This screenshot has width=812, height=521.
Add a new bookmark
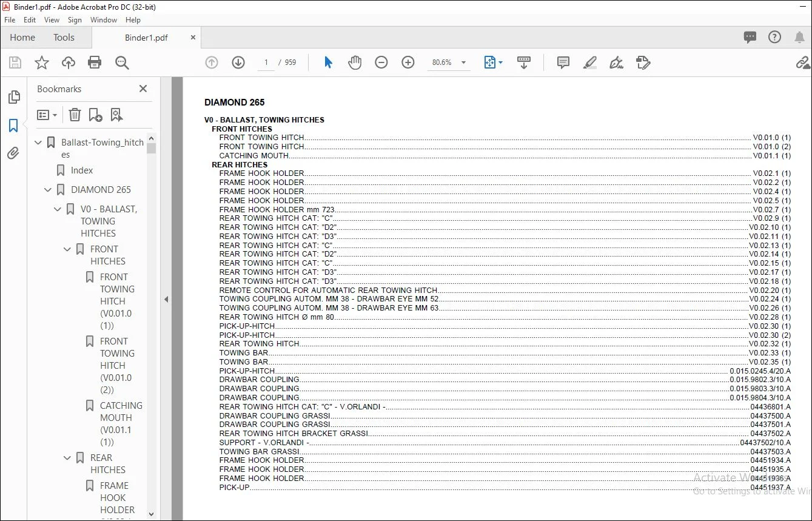(x=95, y=115)
